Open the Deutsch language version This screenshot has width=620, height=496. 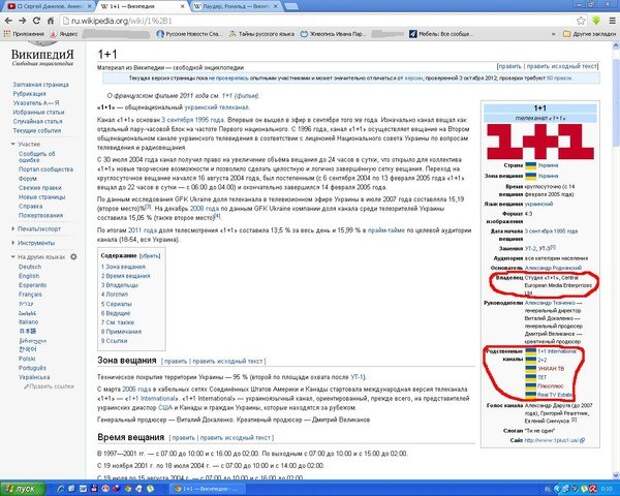pyautogui.click(x=30, y=267)
